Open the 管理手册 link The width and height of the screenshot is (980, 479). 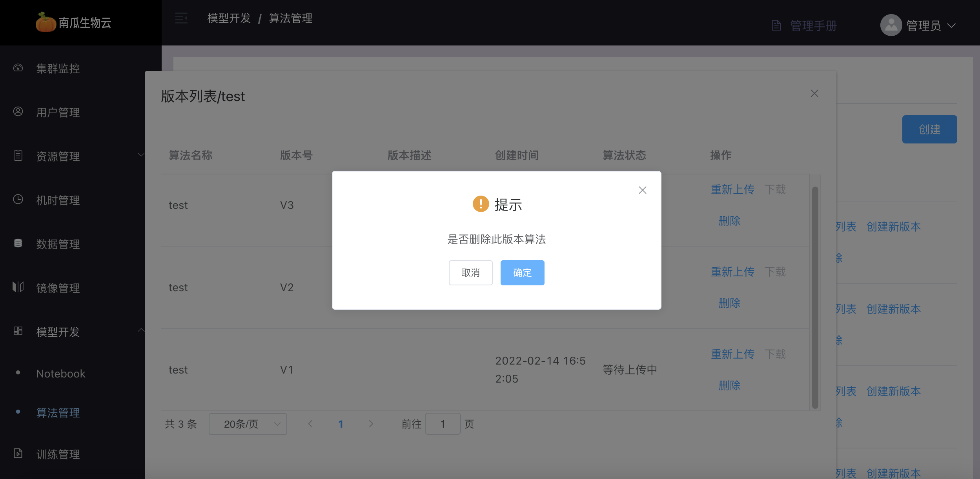click(x=813, y=26)
